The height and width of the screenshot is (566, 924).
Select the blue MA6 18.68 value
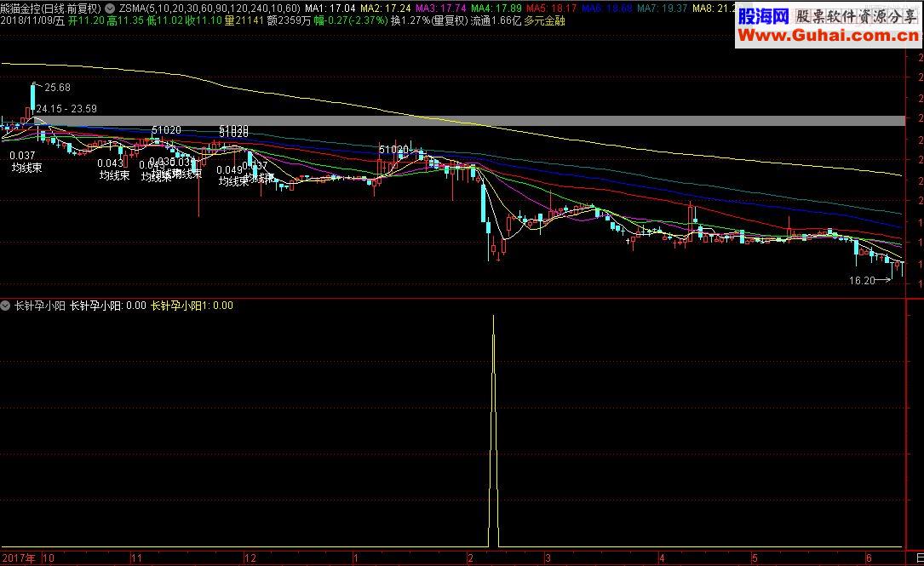click(x=607, y=9)
